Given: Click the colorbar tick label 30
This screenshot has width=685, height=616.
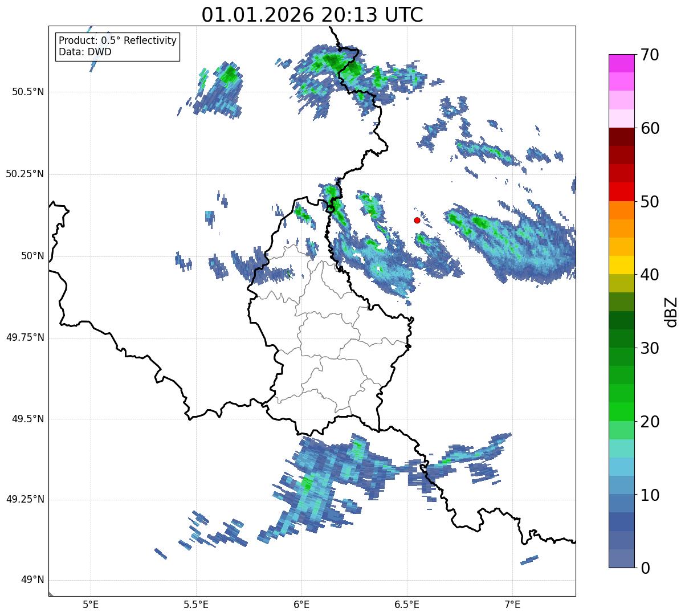Looking at the screenshot, I should (x=650, y=348).
